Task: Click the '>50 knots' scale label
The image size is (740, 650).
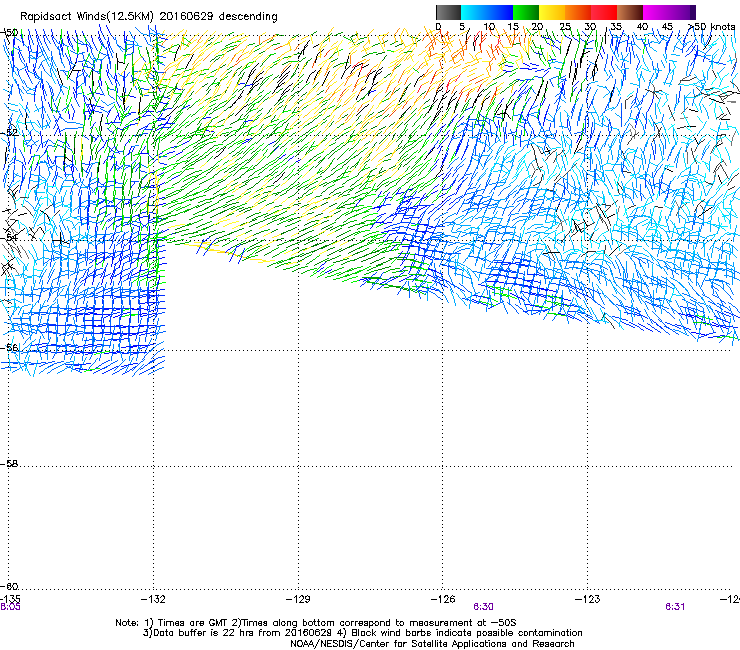Action: [711, 27]
